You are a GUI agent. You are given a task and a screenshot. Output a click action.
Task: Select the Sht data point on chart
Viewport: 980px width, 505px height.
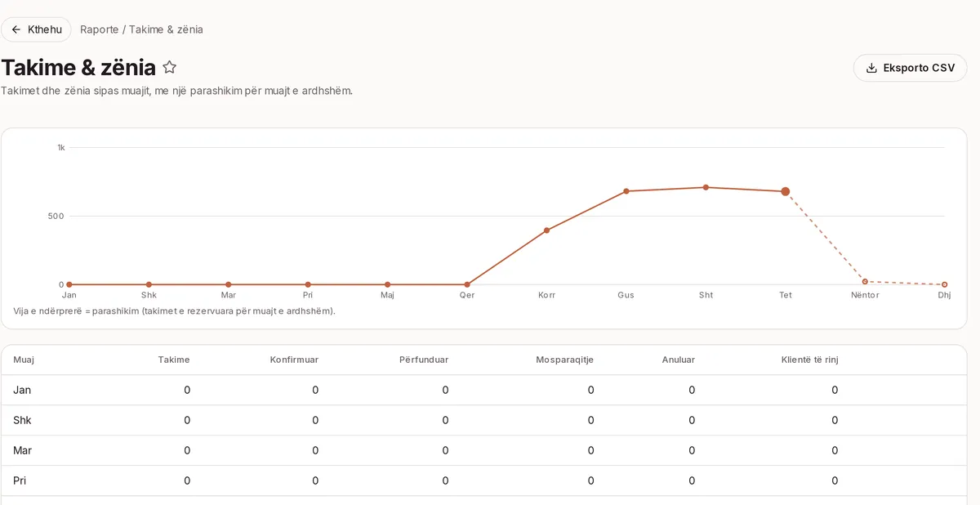pos(706,187)
